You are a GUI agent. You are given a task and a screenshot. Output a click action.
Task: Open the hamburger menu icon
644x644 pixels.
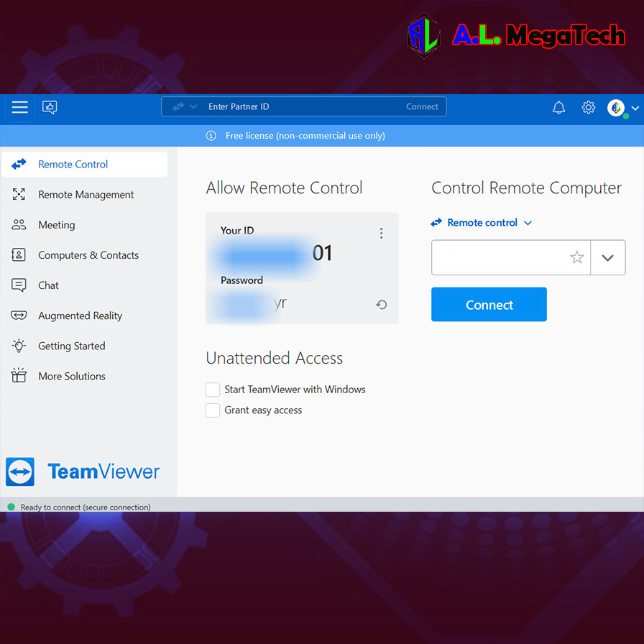point(19,107)
